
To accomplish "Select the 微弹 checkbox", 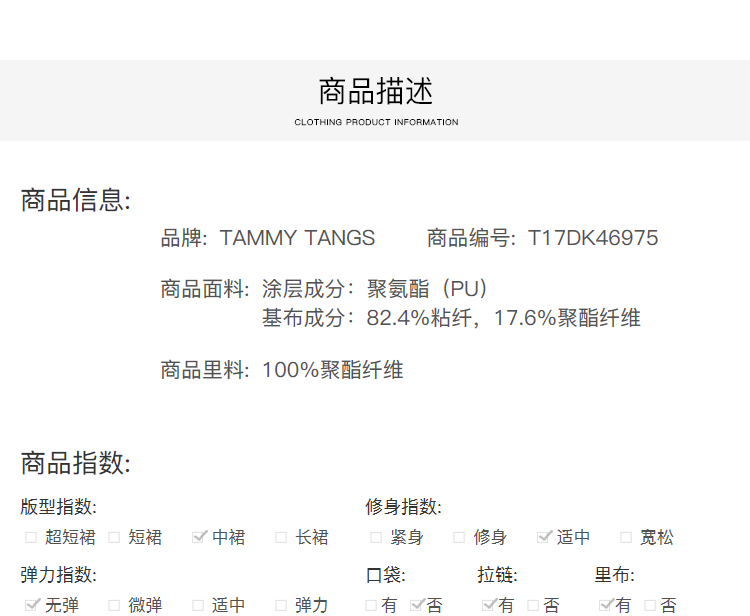I will (115, 605).
